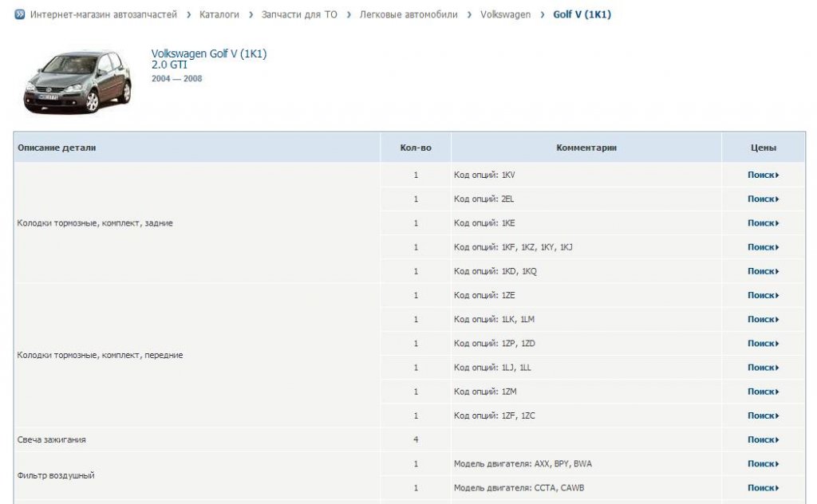Search prices for codes 1ZF, 1ZC

click(x=764, y=415)
